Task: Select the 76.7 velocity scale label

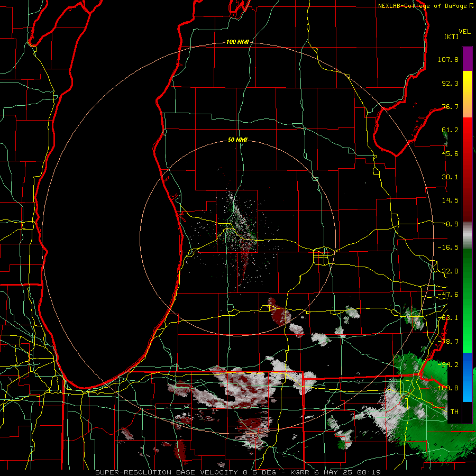Action: click(x=450, y=106)
